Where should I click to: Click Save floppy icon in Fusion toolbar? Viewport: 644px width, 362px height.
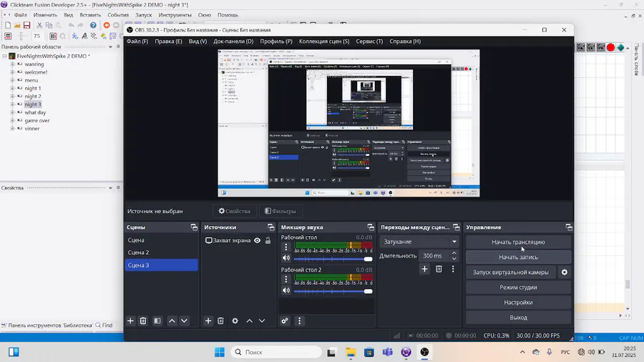[x=26, y=26]
